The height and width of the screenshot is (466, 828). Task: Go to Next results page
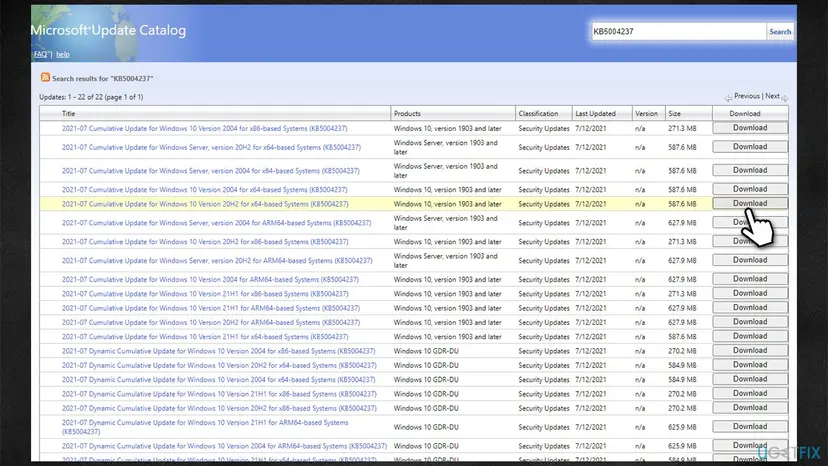[773, 96]
